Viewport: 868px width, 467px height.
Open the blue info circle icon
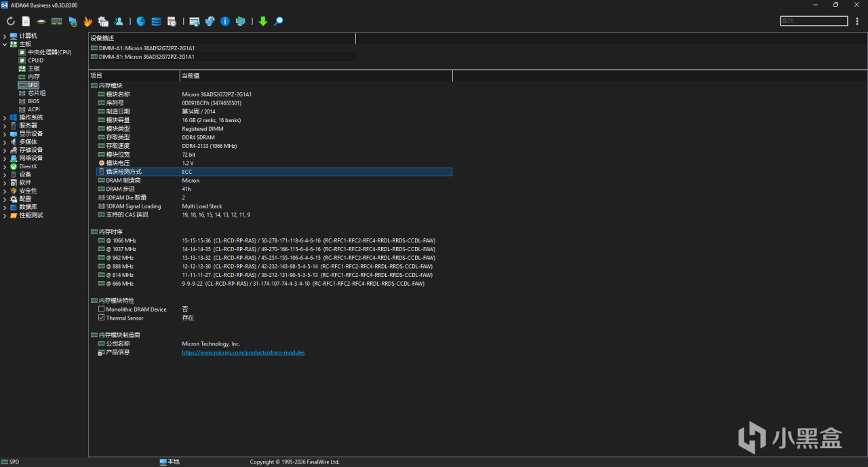[225, 21]
